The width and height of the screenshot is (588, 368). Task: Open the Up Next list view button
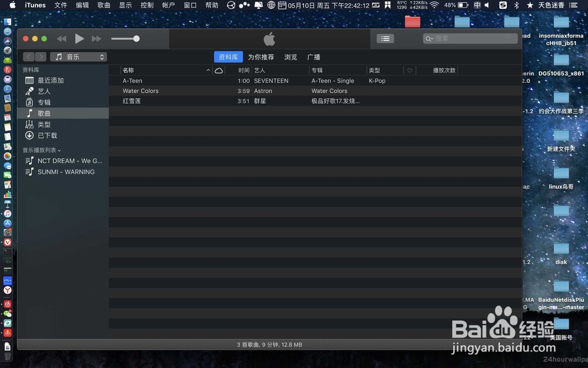(385, 38)
